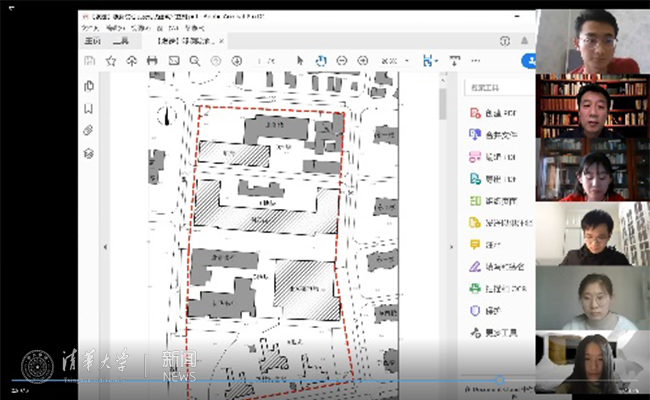Viewport: 650px width, 400px height.
Task: Open the Page Thumbnails panel icon
Action: click(89, 87)
